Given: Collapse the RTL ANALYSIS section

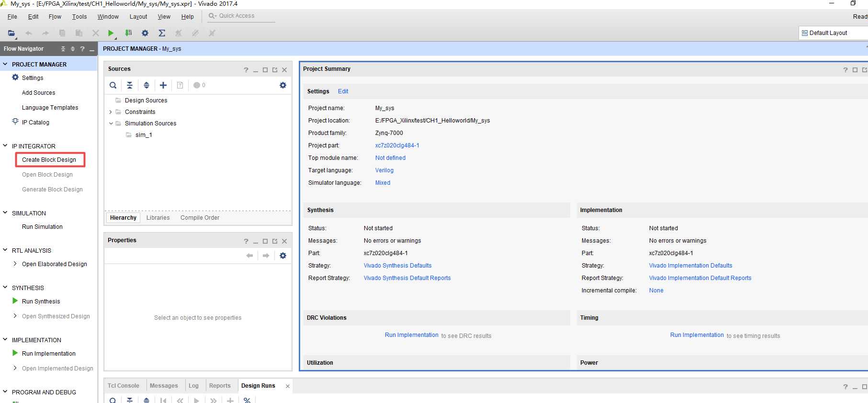Looking at the screenshot, I should 5,250.
